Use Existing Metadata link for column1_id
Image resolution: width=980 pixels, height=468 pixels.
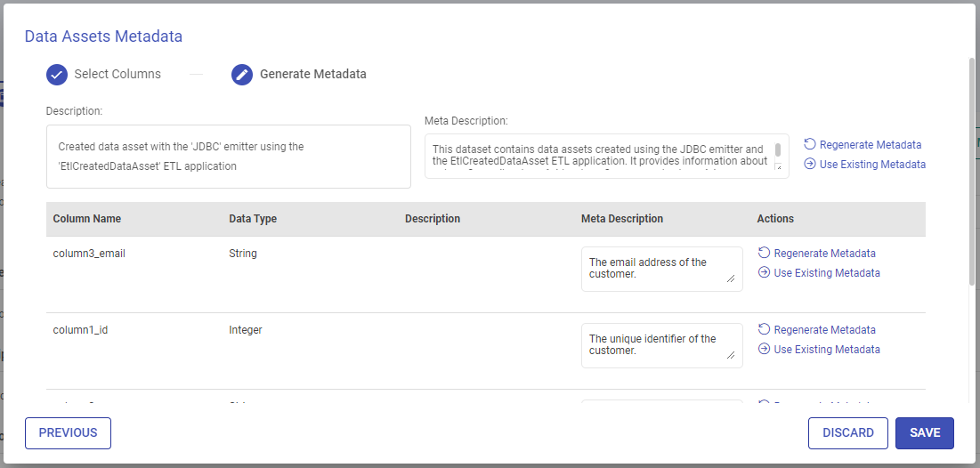[827, 350]
